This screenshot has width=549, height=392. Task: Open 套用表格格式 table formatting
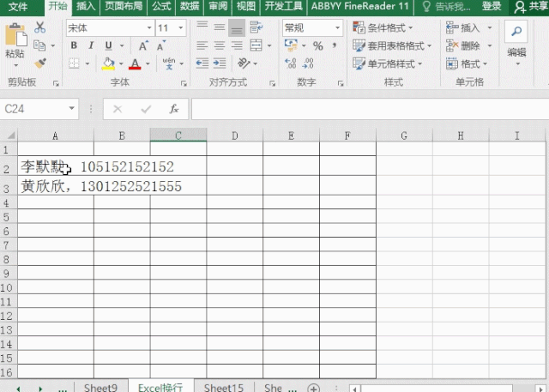(x=392, y=45)
